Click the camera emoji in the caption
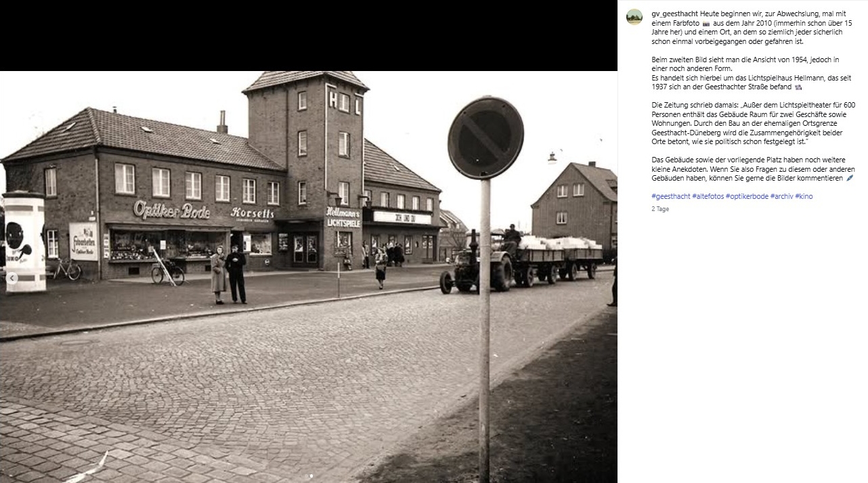Viewport: 868px width, 483px height. [x=706, y=24]
